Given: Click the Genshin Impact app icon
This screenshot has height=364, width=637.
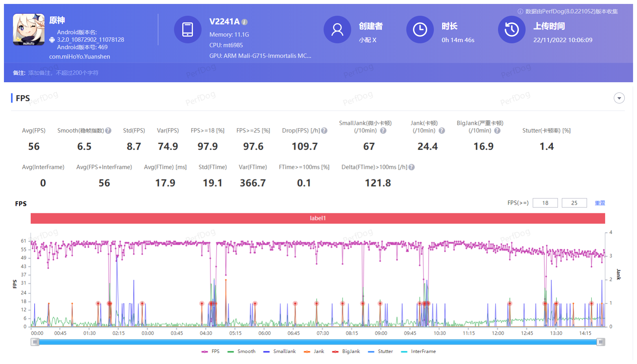Looking at the screenshot, I should [x=29, y=30].
